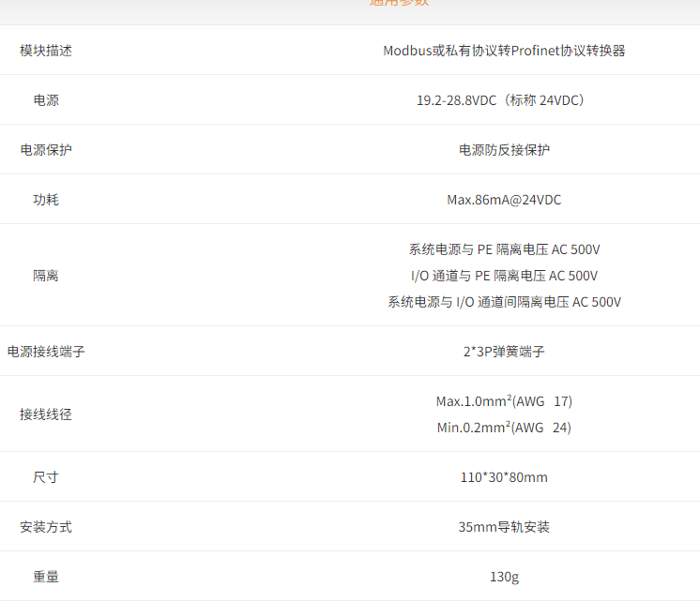
Task: Click the Max.1.0mm²(AWG 17) line
Action: (x=504, y=401)
